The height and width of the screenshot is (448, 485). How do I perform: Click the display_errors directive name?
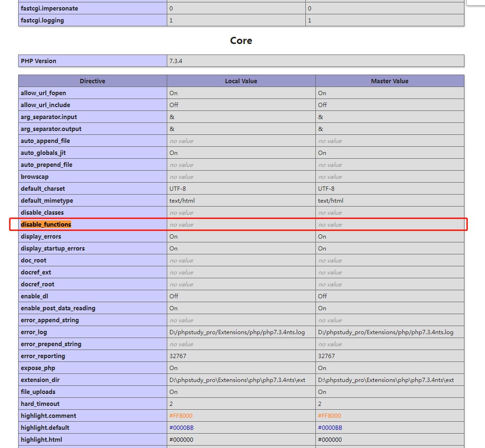click(41, 236)
